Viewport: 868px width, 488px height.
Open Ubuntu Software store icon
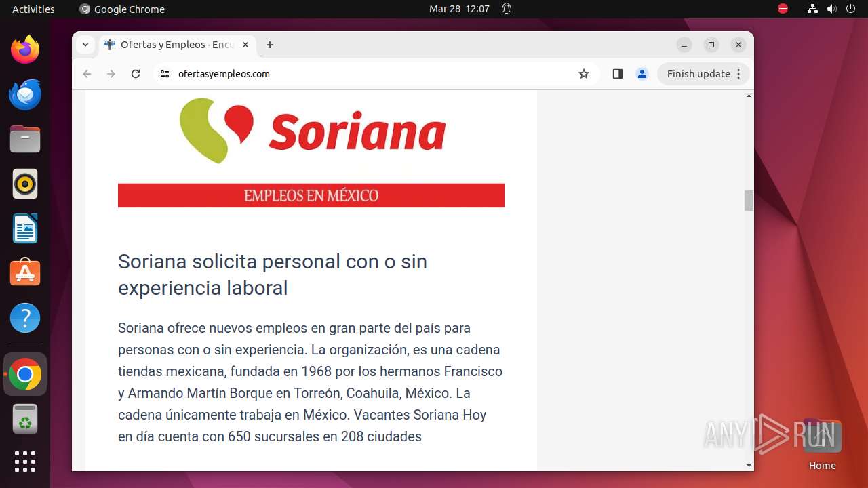pos(25,273)
